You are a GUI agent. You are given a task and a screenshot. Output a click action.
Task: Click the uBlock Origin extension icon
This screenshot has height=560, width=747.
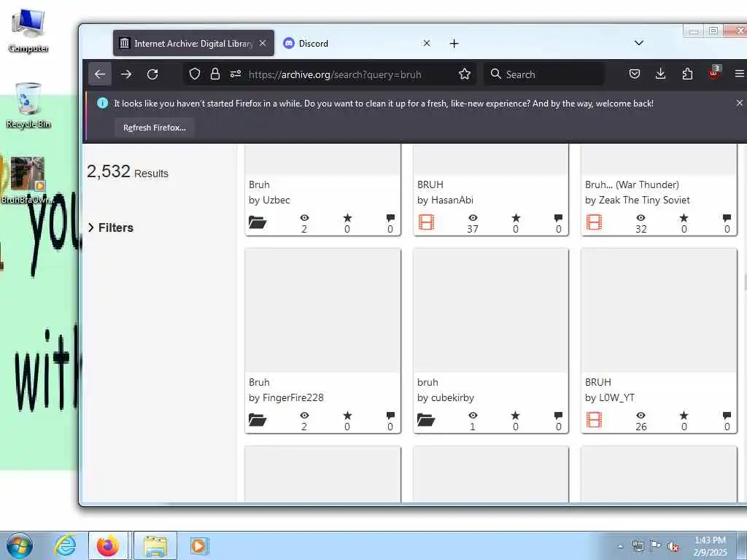[x=713, y=73]
